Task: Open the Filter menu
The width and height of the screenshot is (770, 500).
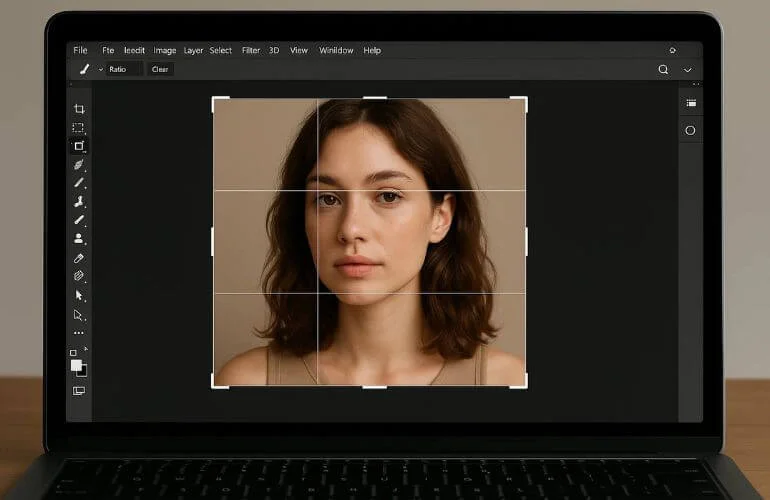Action: tap(250, 50)
